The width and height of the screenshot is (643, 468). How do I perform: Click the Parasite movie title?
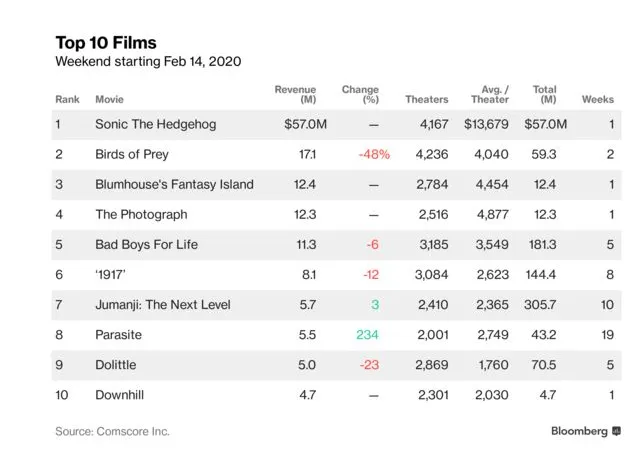click(118, 334)
